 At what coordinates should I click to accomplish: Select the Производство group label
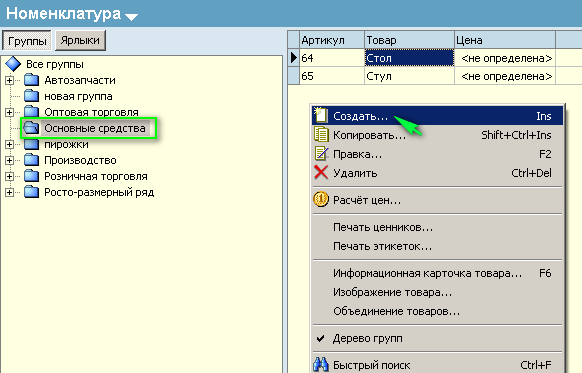click(80, 160)
